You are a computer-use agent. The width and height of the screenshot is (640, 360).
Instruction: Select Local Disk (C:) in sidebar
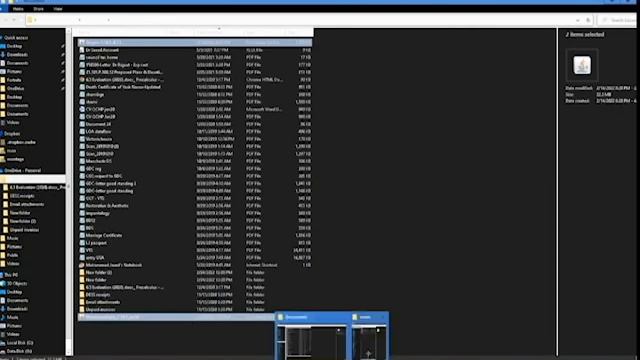pyautogui.click(x=20, y=342)
